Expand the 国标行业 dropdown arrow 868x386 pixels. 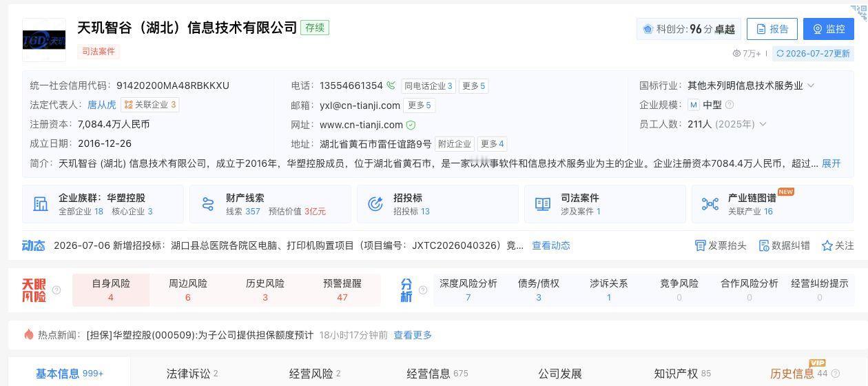pos(811,85)
